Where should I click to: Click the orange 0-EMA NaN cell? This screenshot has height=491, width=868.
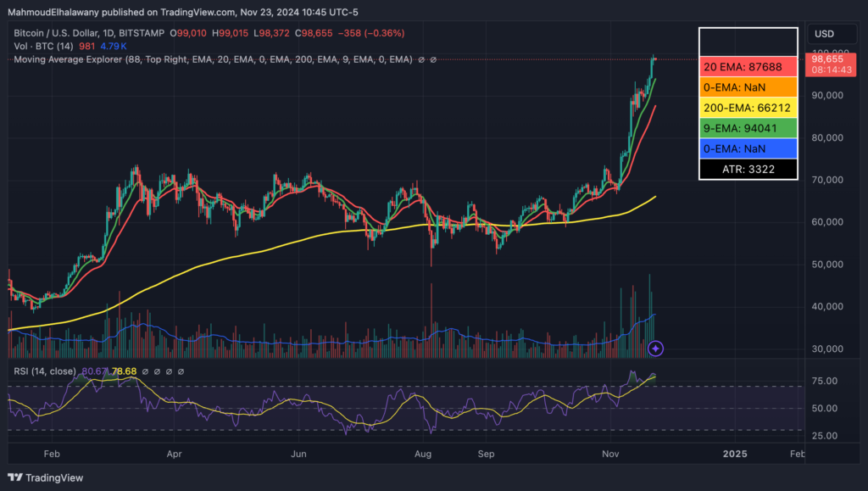748,86
